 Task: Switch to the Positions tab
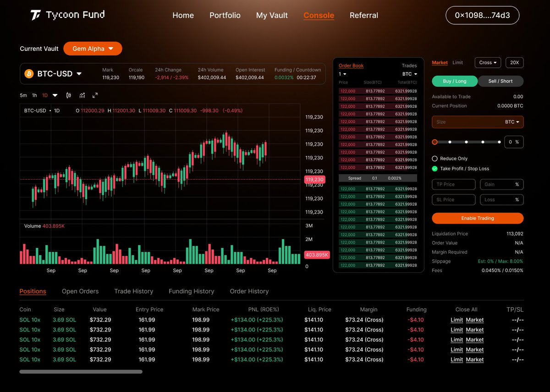33,291
